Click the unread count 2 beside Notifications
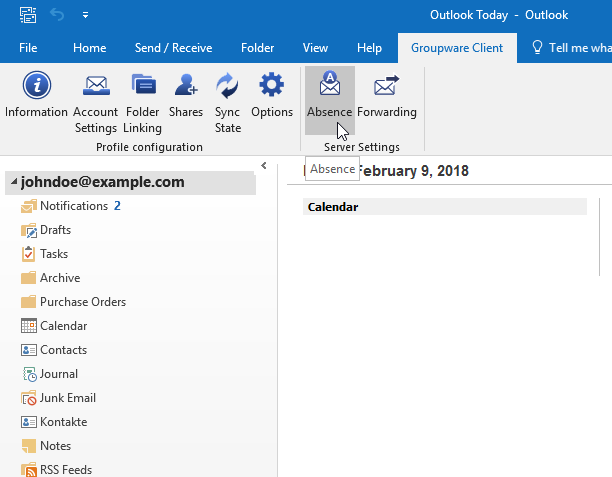The image size is (612, 477). click(117, 206)
